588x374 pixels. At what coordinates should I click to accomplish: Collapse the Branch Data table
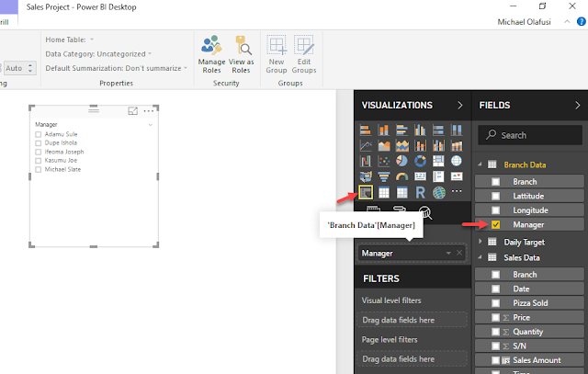(x=480, y=164)
